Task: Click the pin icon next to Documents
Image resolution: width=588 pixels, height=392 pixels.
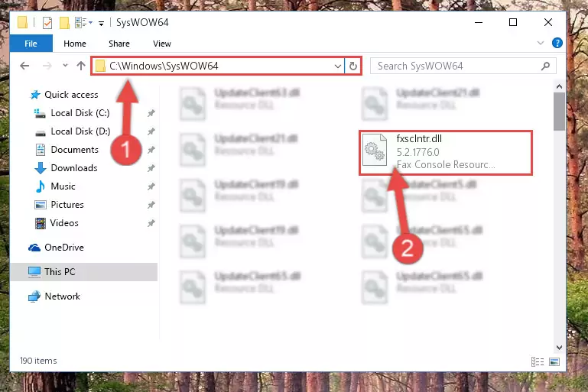Action: point(151,150)
